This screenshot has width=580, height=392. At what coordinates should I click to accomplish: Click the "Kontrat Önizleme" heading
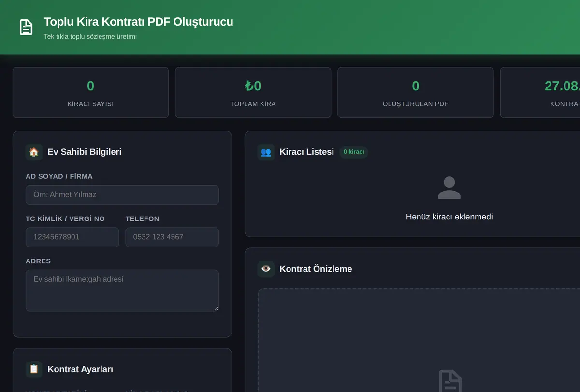316,269
